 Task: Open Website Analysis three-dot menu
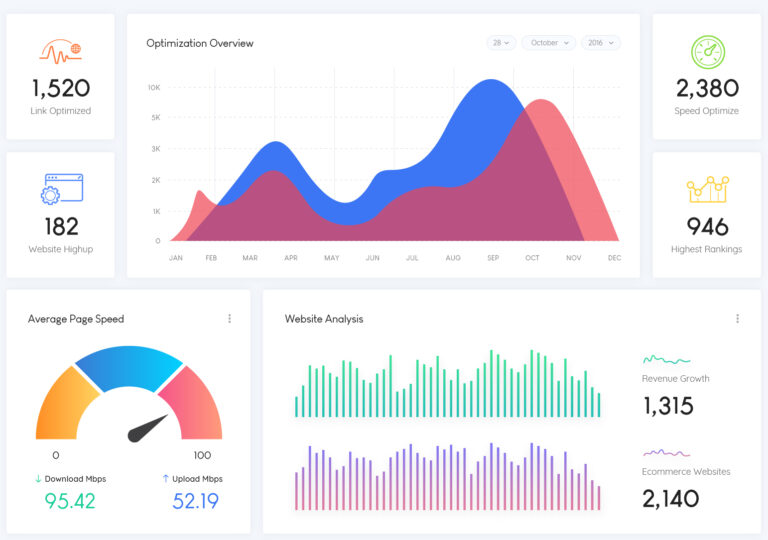pyautogui.click(x=737, y=319)
